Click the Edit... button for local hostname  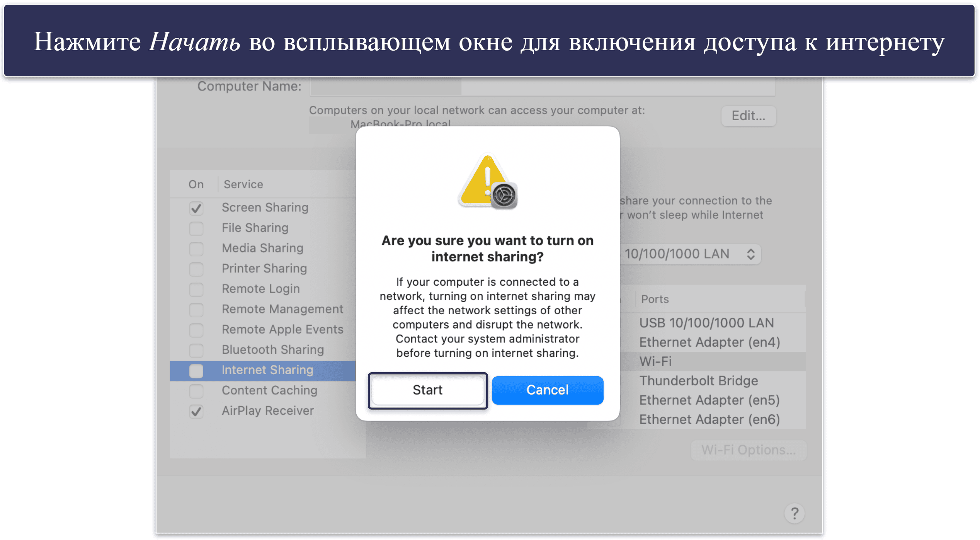click(748, 116)
